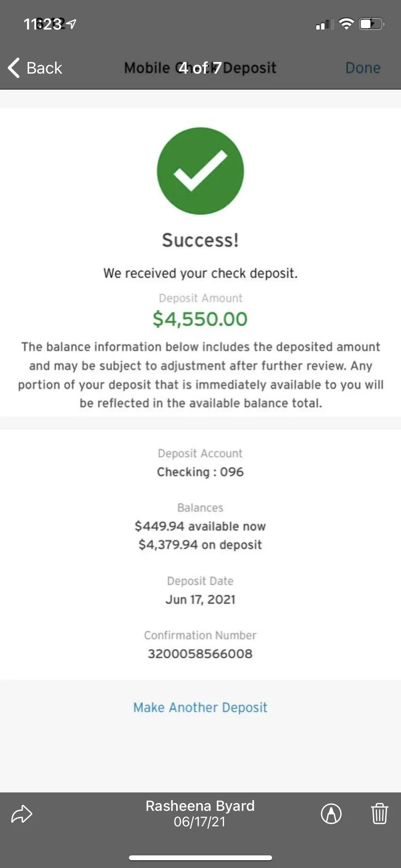Tap the trash delete icon

pyautogui.click(x=380, y=814)
